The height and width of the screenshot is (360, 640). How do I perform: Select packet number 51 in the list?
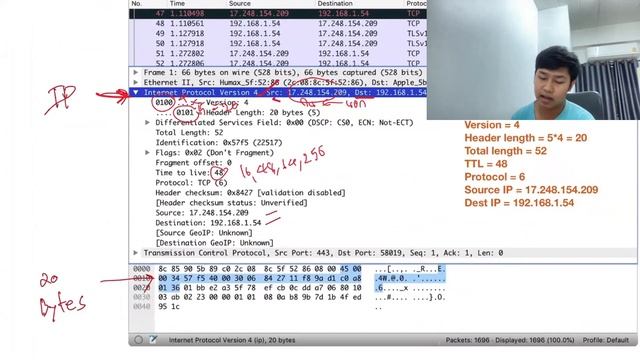[278, 53]
